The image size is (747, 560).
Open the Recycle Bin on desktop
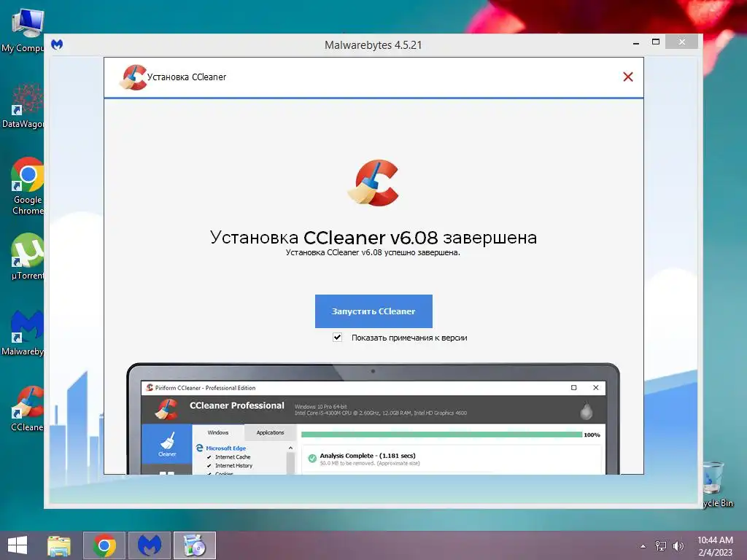click(x=718, y=484)
